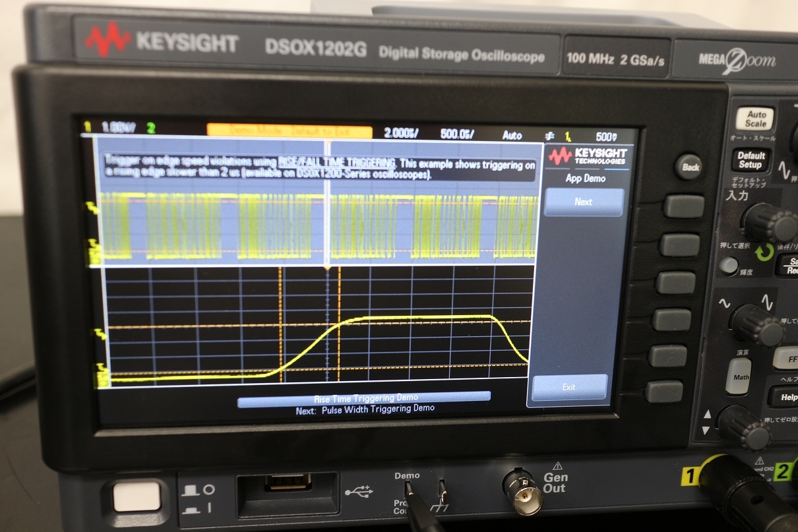
Task: Select the Keysight Technologies logo in menu
Action: coord(588,156)
